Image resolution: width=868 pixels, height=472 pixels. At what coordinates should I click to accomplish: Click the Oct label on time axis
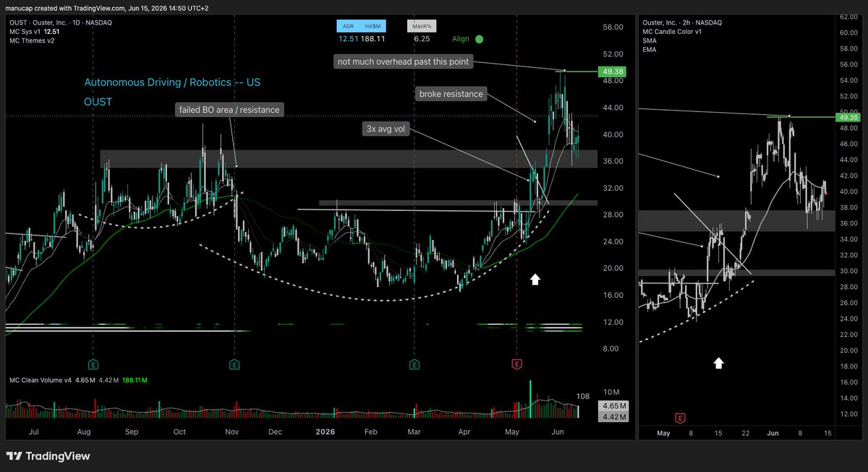pyautogui.click(x=179, y=432)
